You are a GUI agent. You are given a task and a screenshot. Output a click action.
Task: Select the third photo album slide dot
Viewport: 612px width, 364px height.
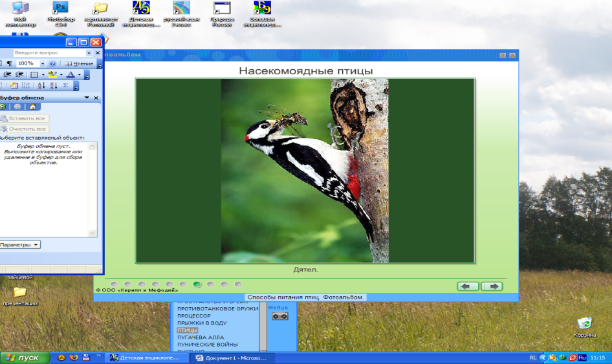(x=142, y=284)
